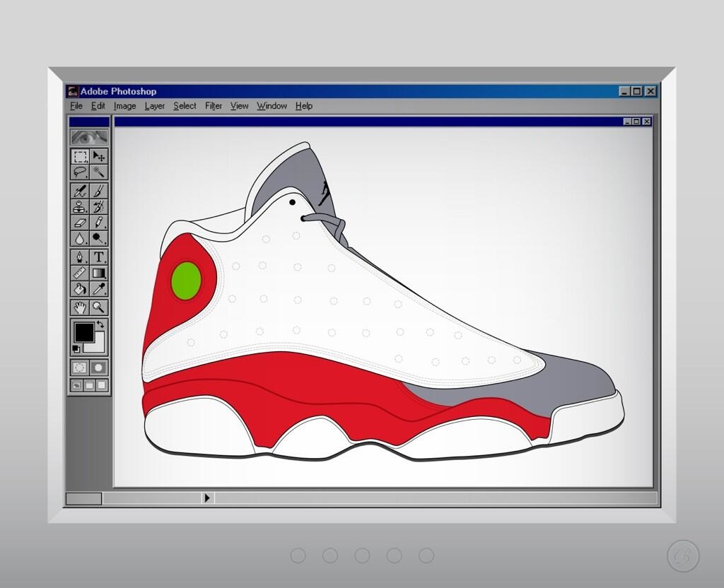This screenshot has height=588, width=724.
Task: Select the Zoom magnifier tool
Action: coord(98,307)
